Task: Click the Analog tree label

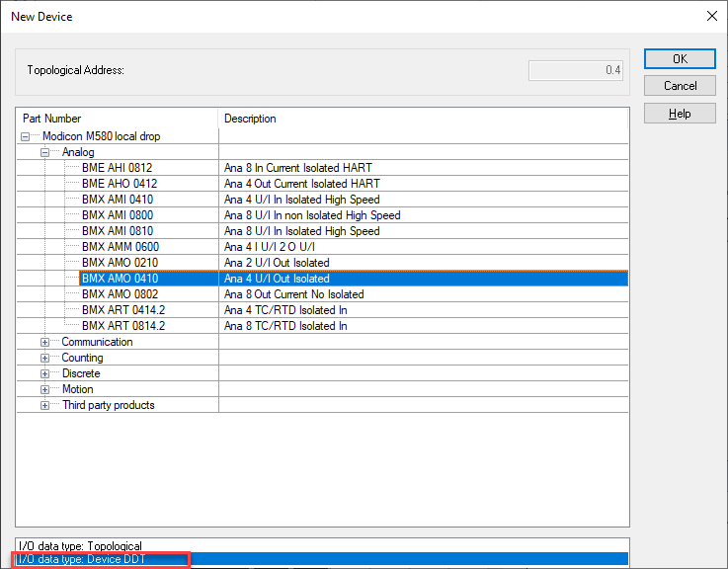Action: (78, 152)
